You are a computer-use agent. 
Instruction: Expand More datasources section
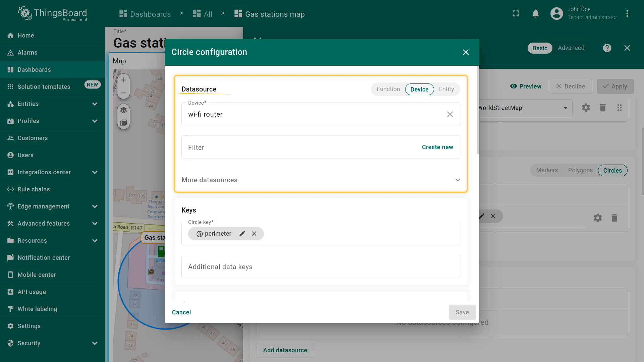point(458,180)
